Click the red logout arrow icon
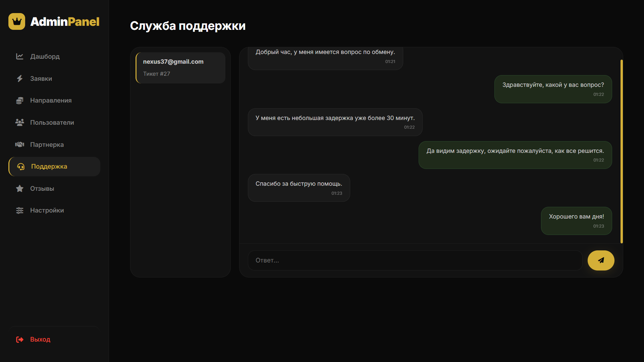This screenshot has width=644, height=362. (20, 340)
